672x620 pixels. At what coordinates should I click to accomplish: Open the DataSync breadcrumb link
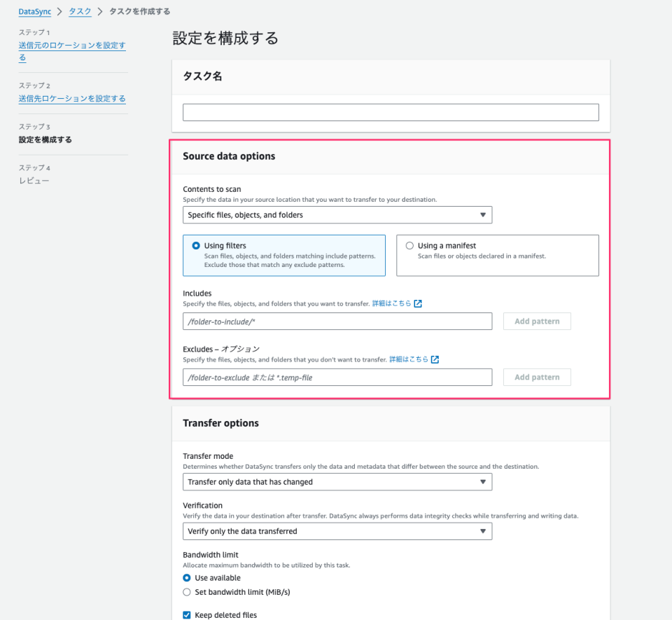[x=35, y=12]
